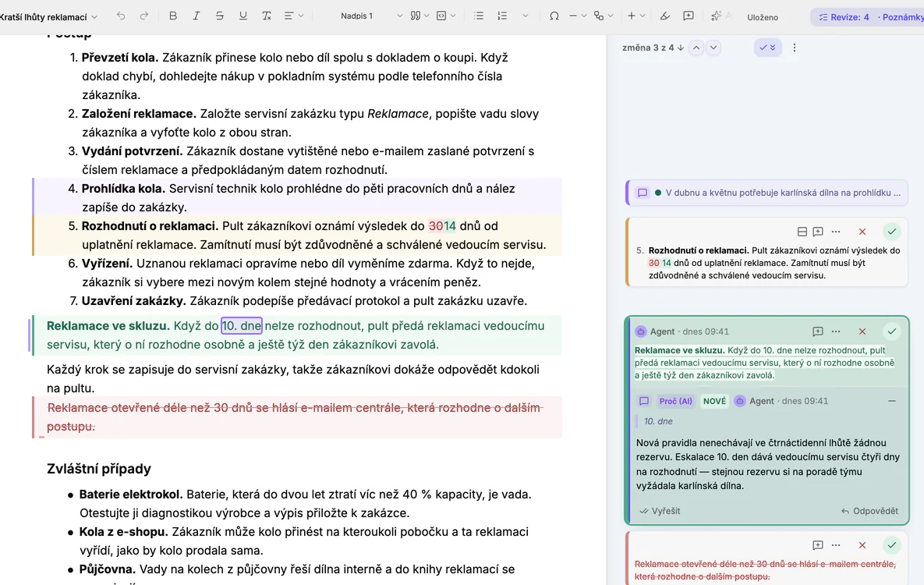The image size is (924, 585).
Task: Open the shapes insert dropdown
Action: [604, 16]
